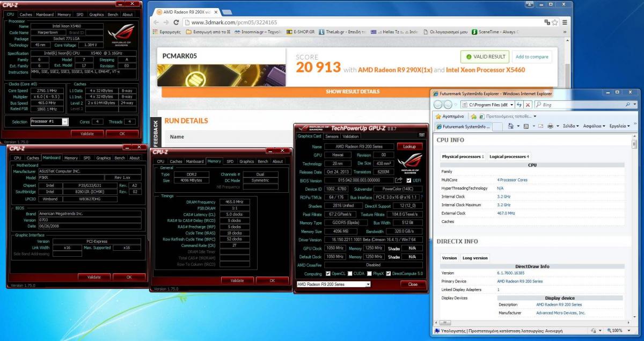Screen dimensions: 644x341
Task: Open Bench tab in top CPU-Z window
Action: click(113, 14)
